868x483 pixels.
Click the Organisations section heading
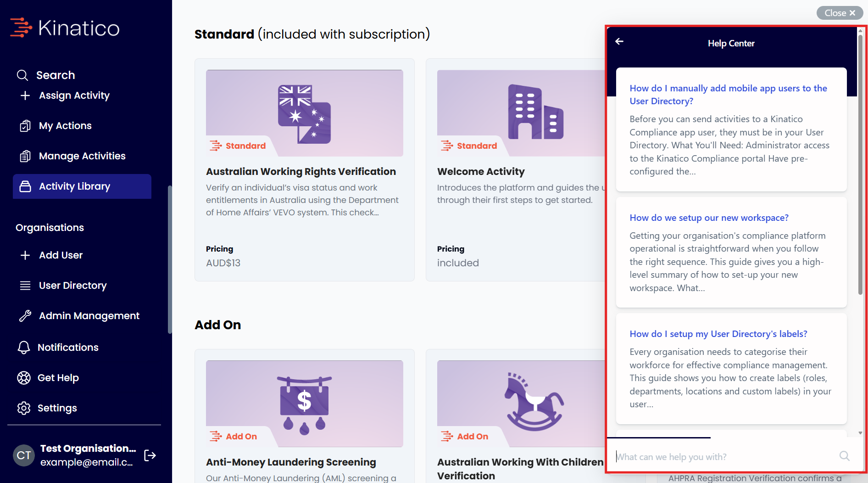50,228
